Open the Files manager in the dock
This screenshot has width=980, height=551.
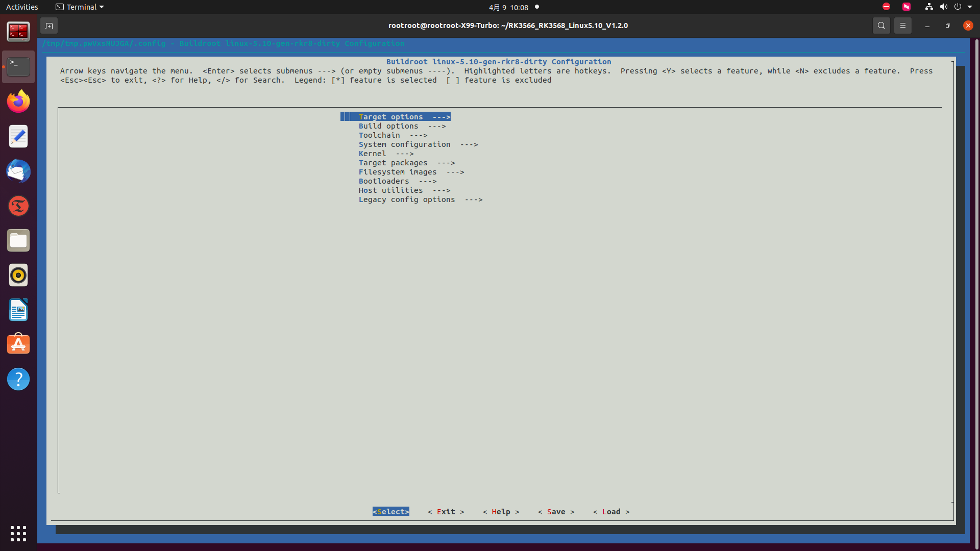point(18,240)
